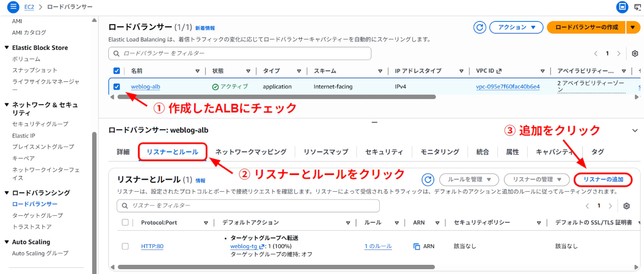
Task: Click search icon in listener filter
Action: tap(125, 206)
